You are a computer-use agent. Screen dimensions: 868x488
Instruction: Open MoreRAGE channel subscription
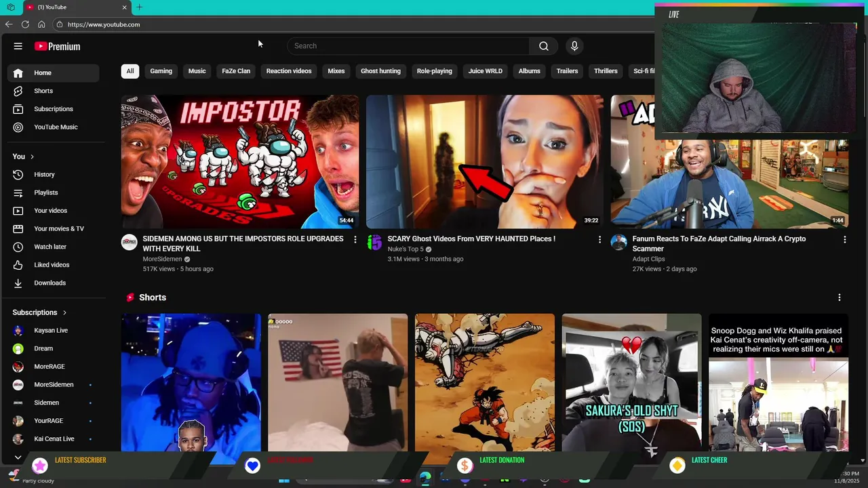[x=54, y=367]
